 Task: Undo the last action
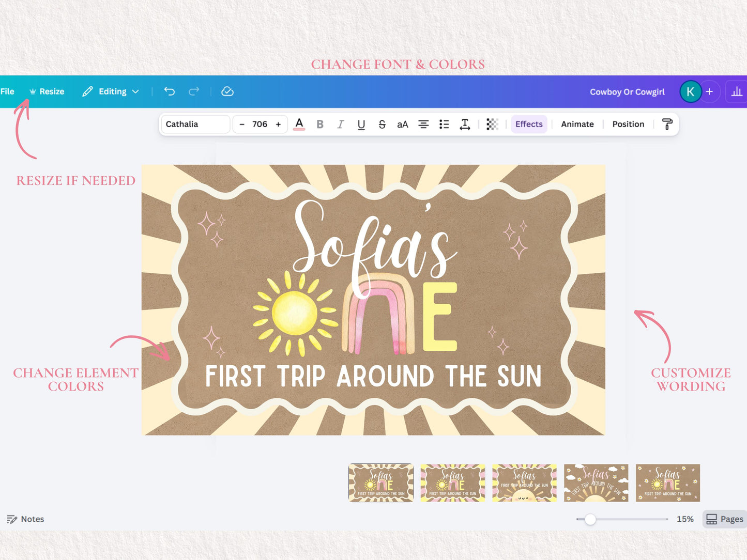pos(170,91)
